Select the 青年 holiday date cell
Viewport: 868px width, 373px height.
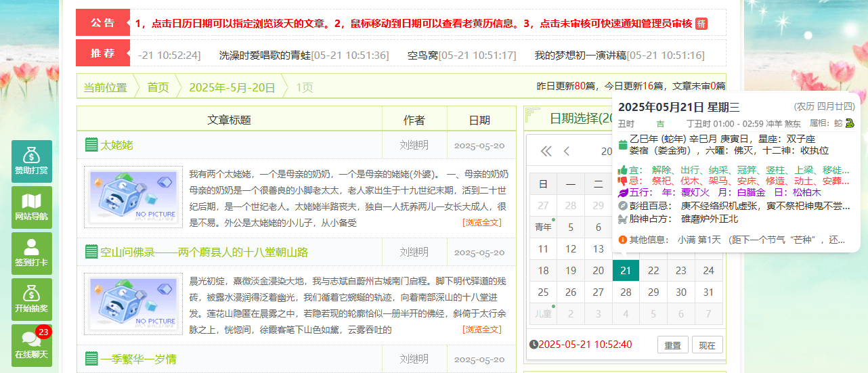point(543,227)
